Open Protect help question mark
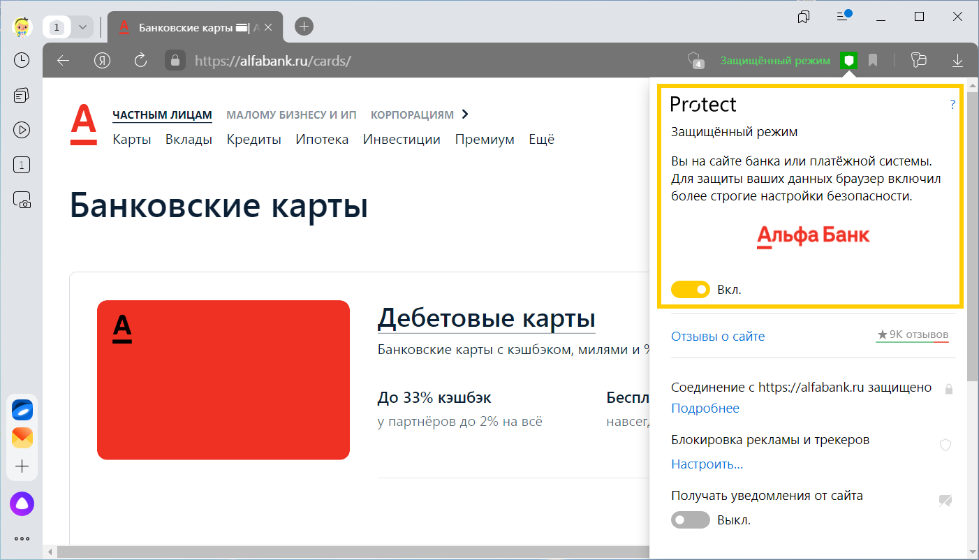The height and width of the screenshot is (560, 979). click(x=952, y=105)
